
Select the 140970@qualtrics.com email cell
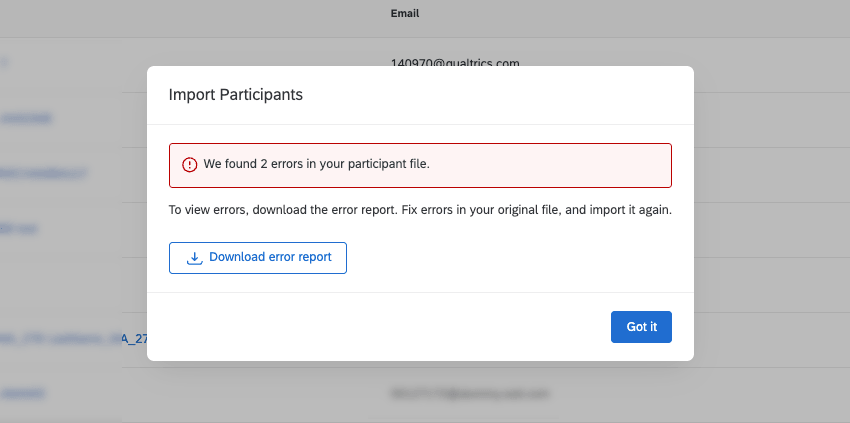tap(455, 63)
